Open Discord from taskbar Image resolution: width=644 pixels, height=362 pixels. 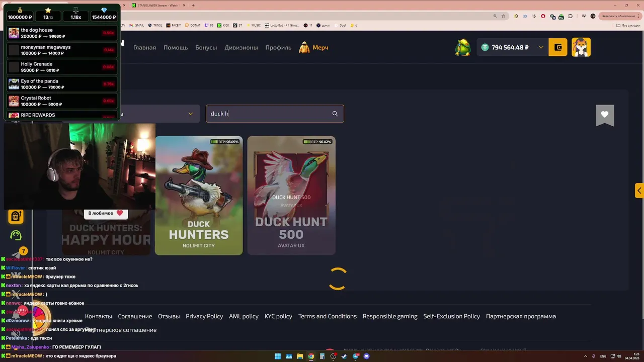(367, 356)
